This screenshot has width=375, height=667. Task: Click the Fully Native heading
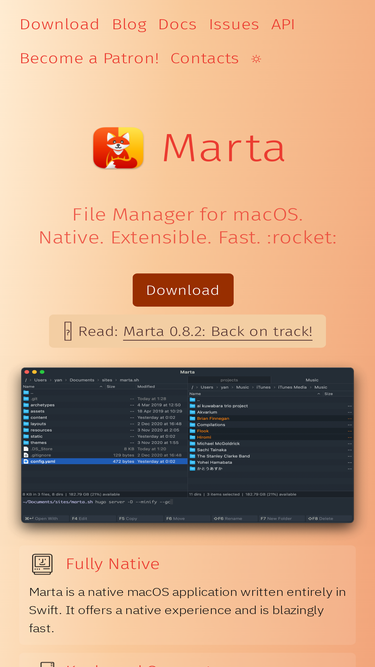(113, 564)
